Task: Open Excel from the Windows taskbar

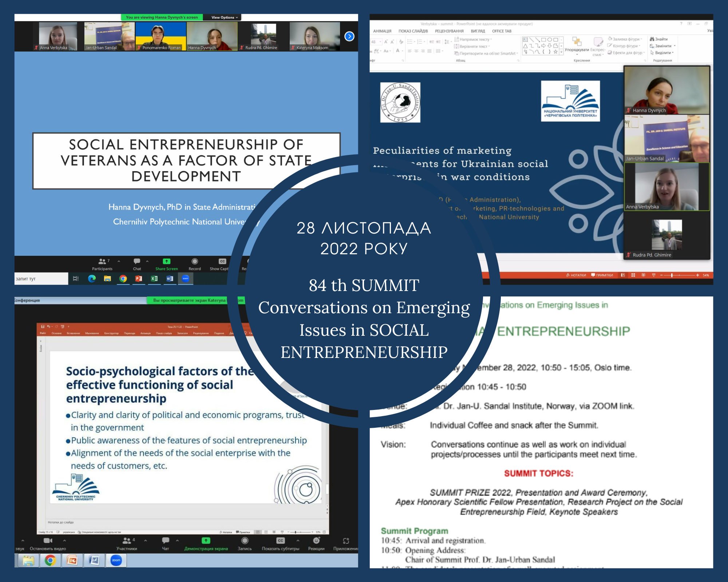Action: click(x=154, y=279)
